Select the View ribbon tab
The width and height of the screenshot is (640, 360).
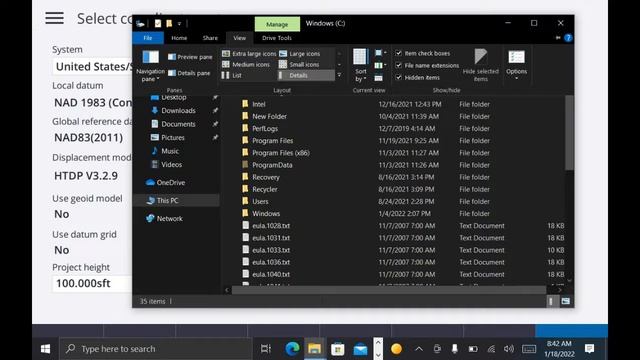pos(240,38)
